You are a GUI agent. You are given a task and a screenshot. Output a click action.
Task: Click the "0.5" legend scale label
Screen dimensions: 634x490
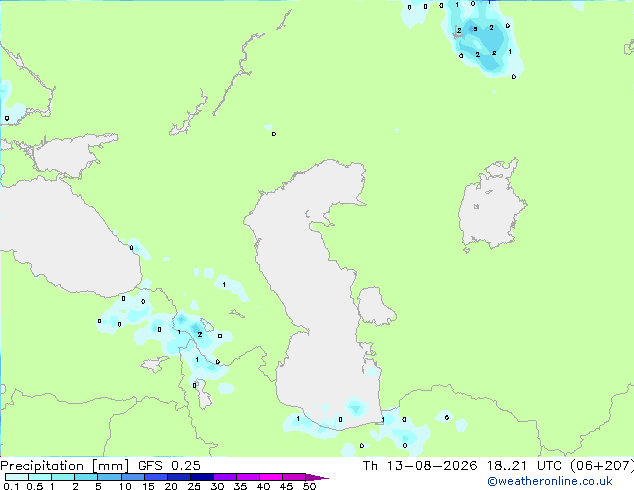(34, 486)
